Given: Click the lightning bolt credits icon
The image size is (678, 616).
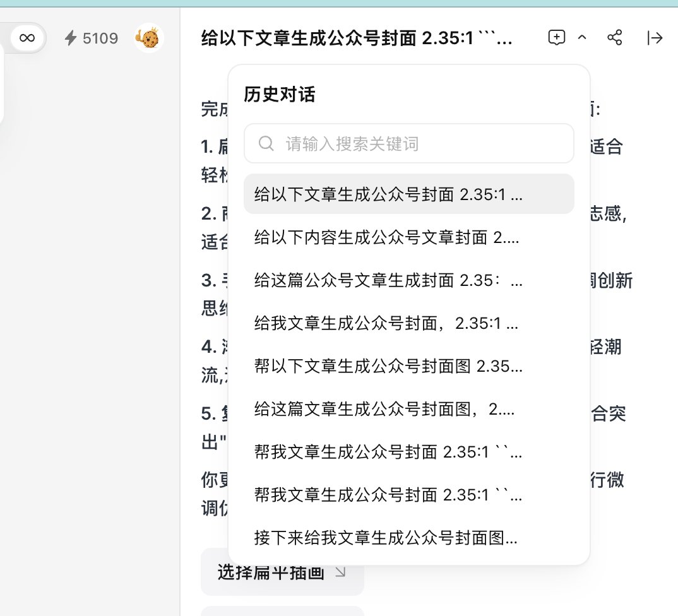Looking at the screenshot, I should coord(70,38).
